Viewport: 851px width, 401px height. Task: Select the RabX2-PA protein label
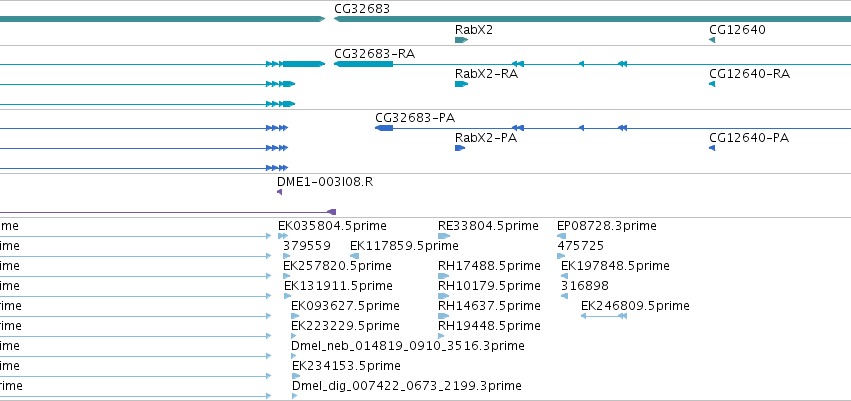pyautogui.click(x=486, y=138)
